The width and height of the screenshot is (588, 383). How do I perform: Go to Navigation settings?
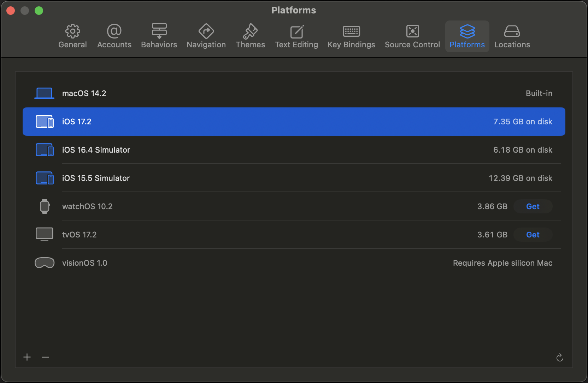[206, 36]
